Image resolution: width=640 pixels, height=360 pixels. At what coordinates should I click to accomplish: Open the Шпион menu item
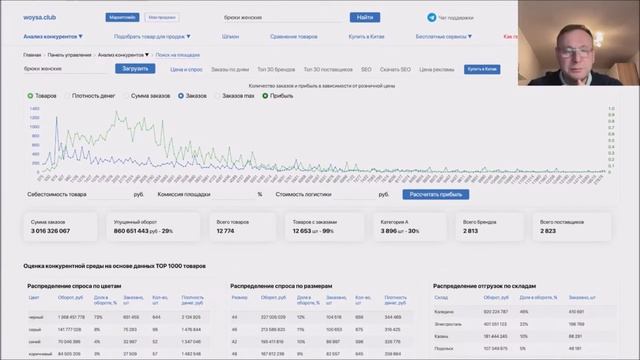pyautogui.click(x=230, y=37)
